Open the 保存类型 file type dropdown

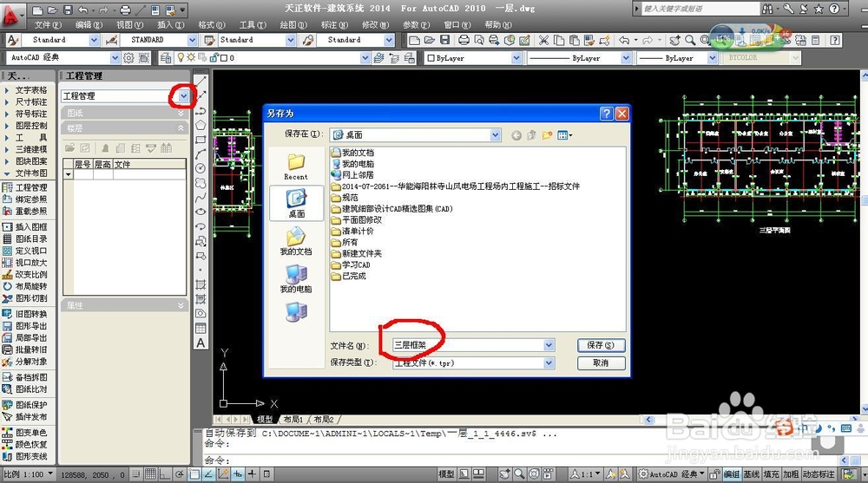[x=549, y=363]
